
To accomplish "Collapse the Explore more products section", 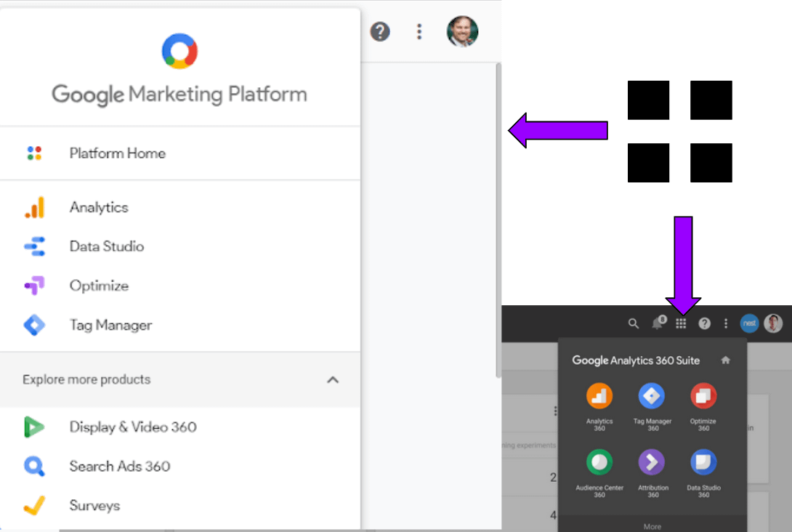I will [333, 379].
